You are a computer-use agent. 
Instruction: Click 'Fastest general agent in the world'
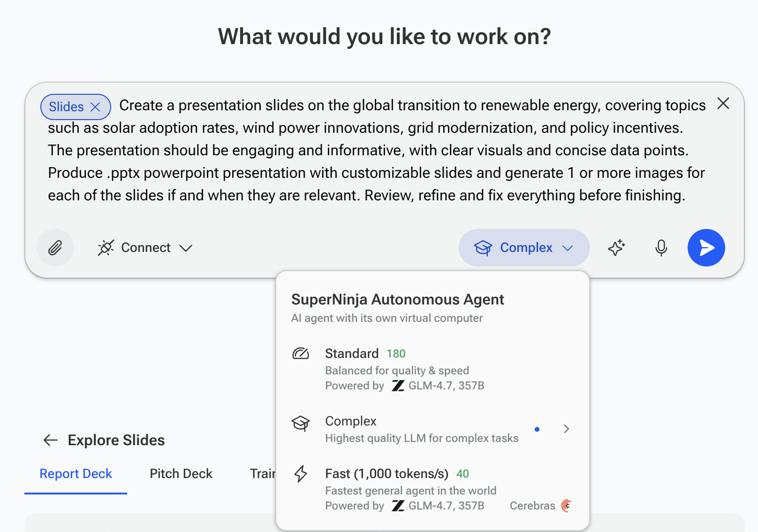[x=410, y=491]
